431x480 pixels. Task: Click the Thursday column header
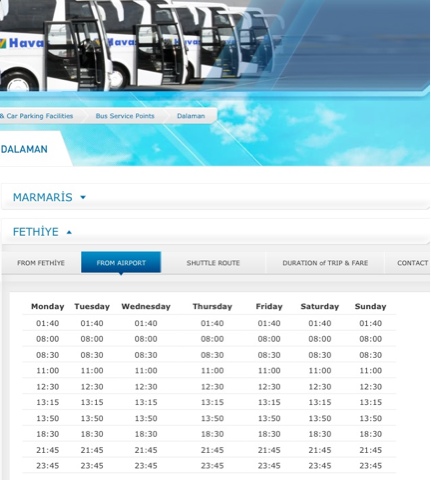point(212,307)
